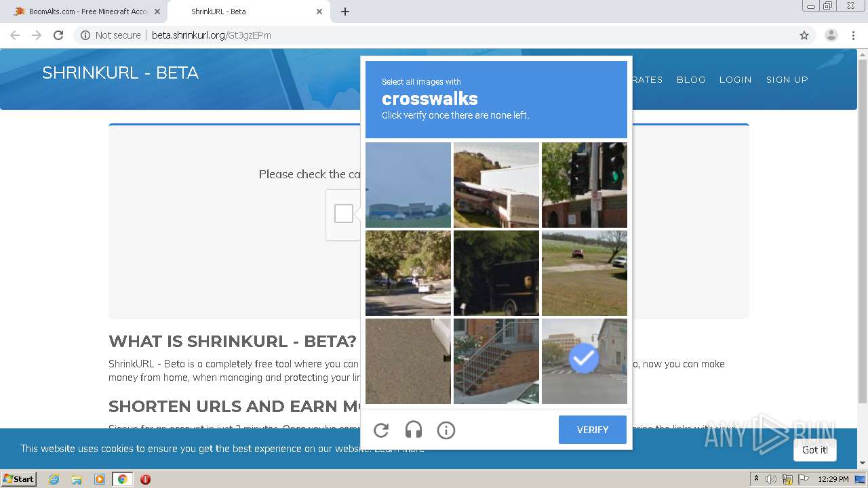This screenshot has height=488, width=868.
Task: Switch to the audio captcha challenge
Action: click(x=414, y=430)
